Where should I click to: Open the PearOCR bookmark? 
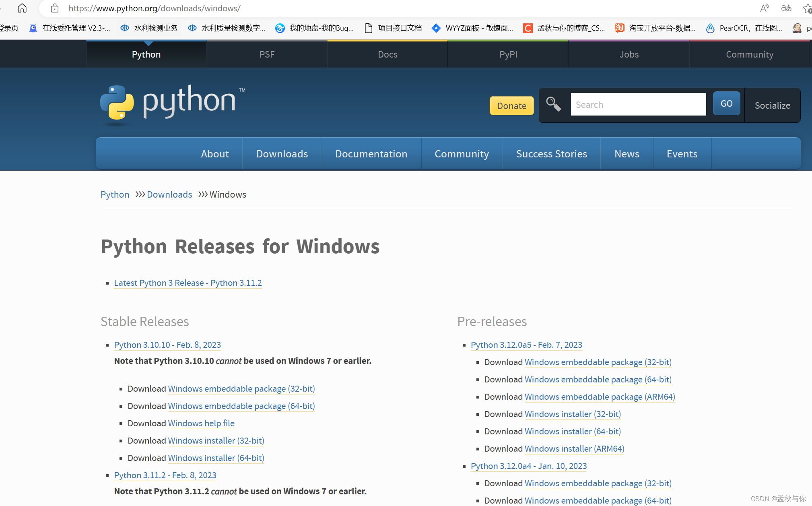[x=745, y=28]
